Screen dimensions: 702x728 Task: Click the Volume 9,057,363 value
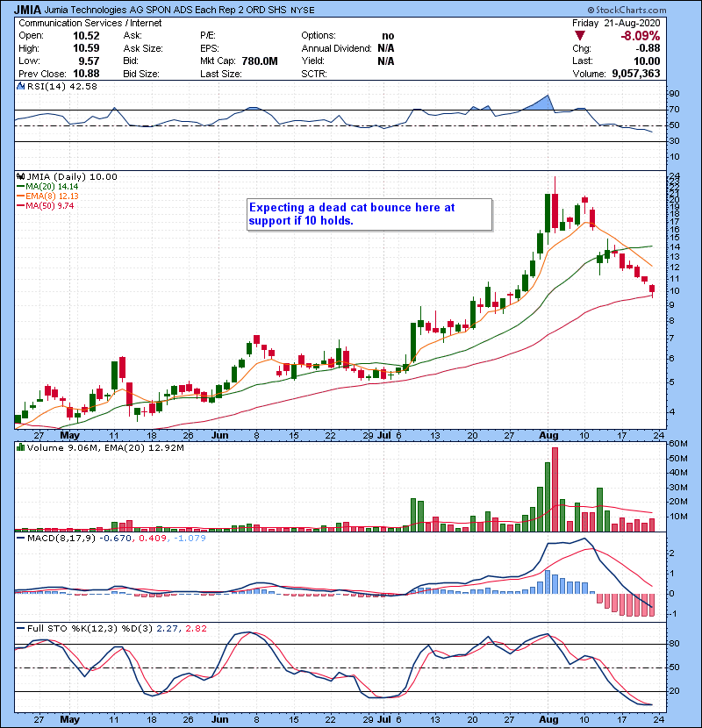point(636,74)
